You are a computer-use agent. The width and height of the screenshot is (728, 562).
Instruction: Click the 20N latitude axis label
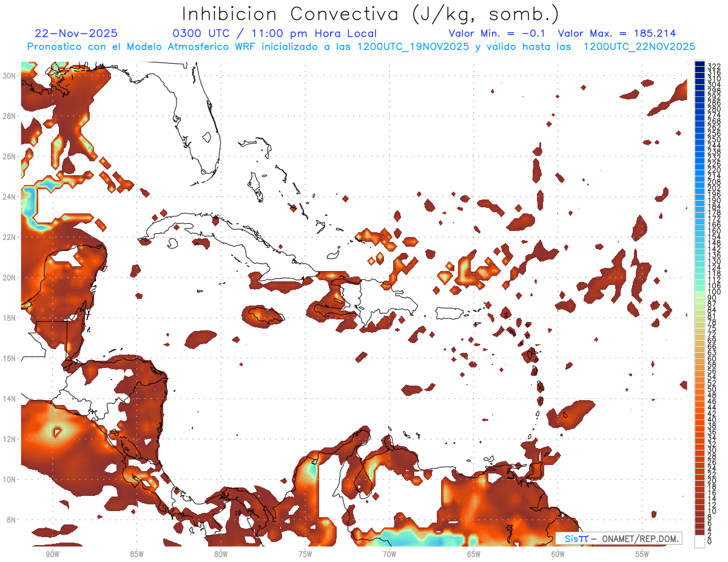click(9, 277)
